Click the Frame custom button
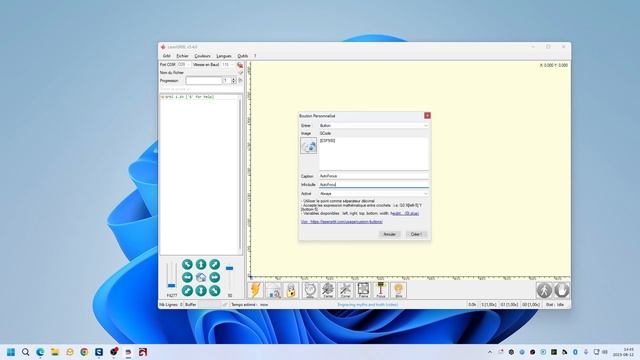The width and height of the screenshot is (640, 360). click(363, 290)
